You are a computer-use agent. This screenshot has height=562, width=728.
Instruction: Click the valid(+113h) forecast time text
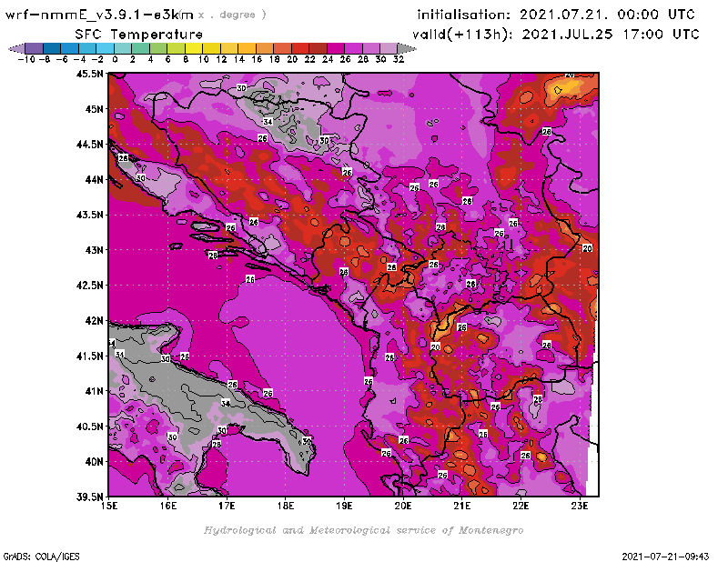(x=556, y=35)
